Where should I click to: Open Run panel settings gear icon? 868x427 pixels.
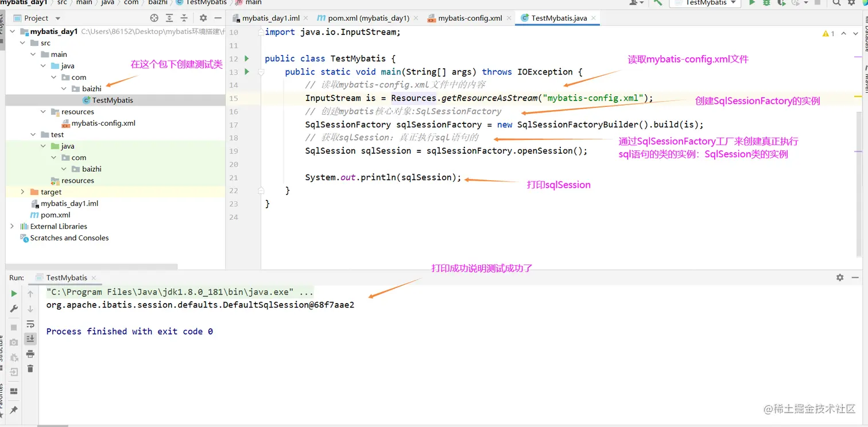(840, 277)
